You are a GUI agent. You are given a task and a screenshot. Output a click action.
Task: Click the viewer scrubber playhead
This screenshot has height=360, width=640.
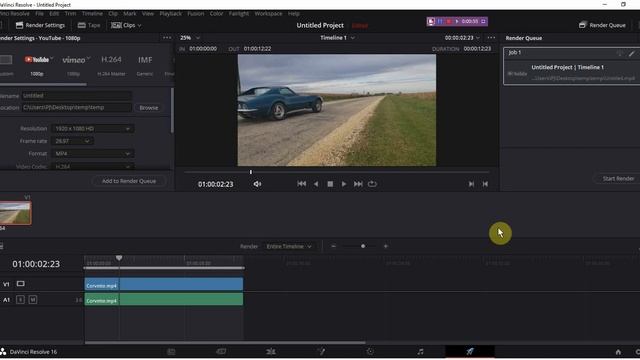click(251, 172)
